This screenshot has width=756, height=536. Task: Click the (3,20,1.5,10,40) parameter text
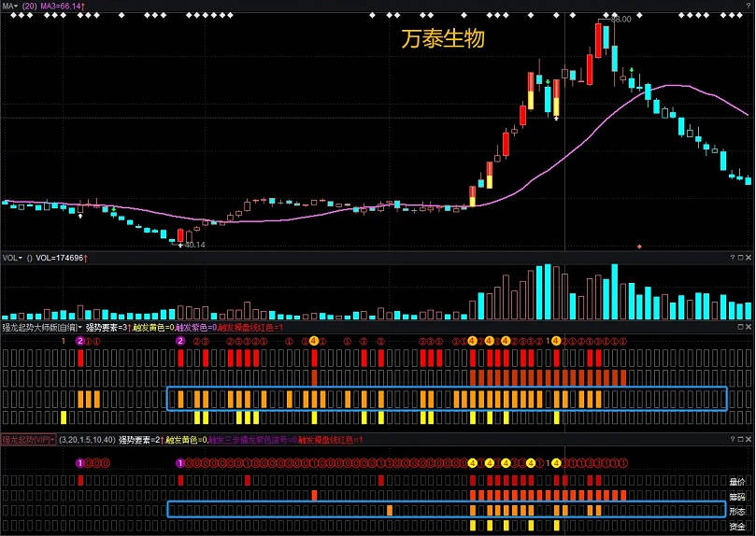click(x=87, y=440)
